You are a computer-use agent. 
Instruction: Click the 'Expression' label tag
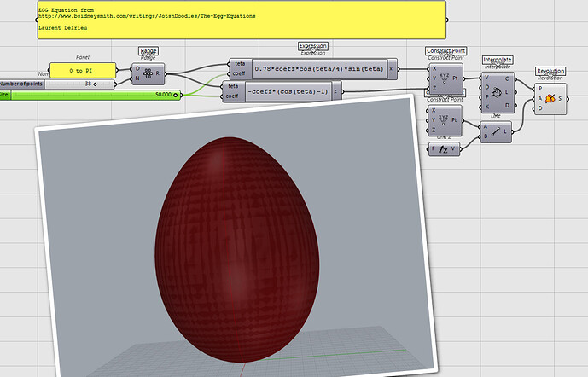click(x=313, y=46)
